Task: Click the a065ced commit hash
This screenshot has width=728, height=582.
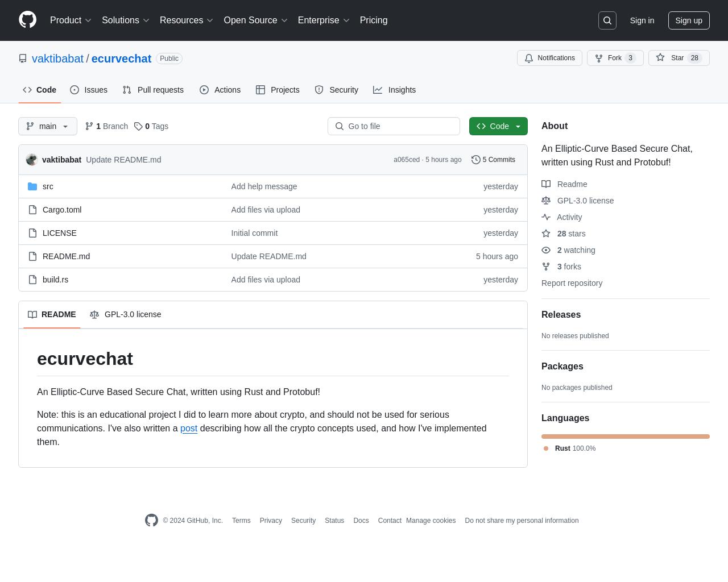Action: (x=407, y=160)
